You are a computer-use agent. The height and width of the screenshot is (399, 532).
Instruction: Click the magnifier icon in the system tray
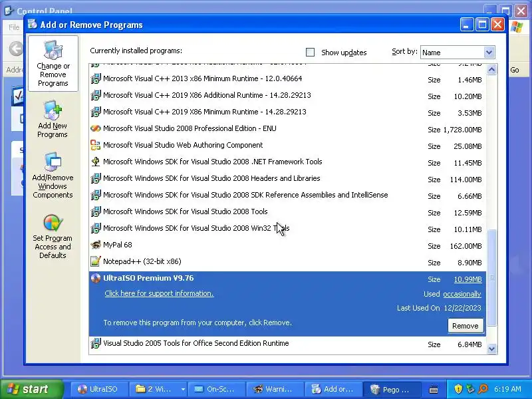click(x=483, y=389)
